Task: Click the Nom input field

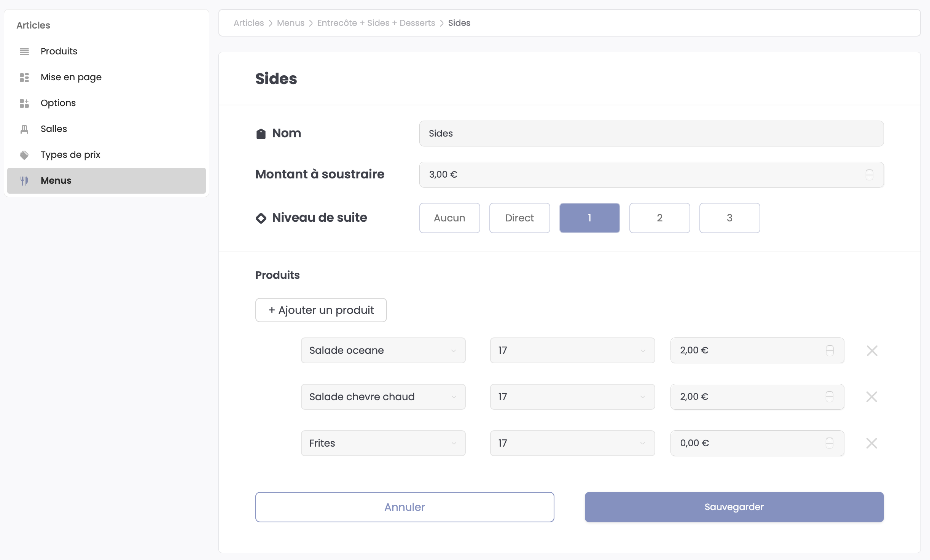Action: [x=651, y=134]
